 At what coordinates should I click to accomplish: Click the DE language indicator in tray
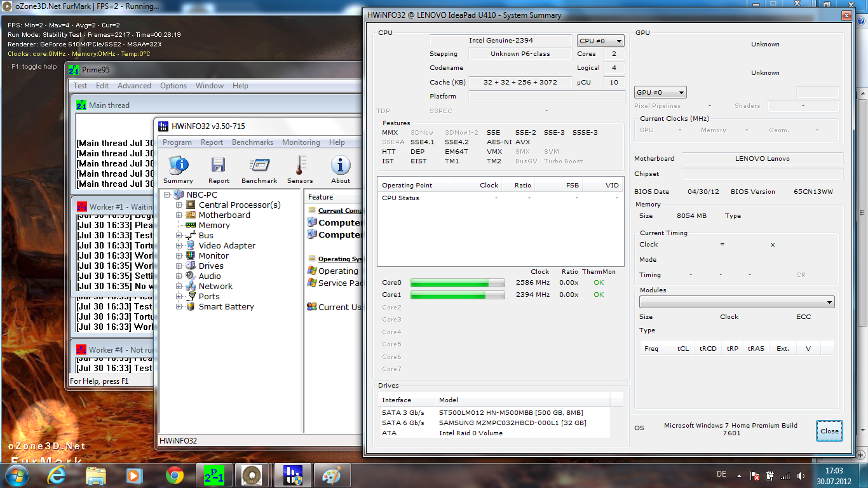pyautogui.click(x=721, y=474)
